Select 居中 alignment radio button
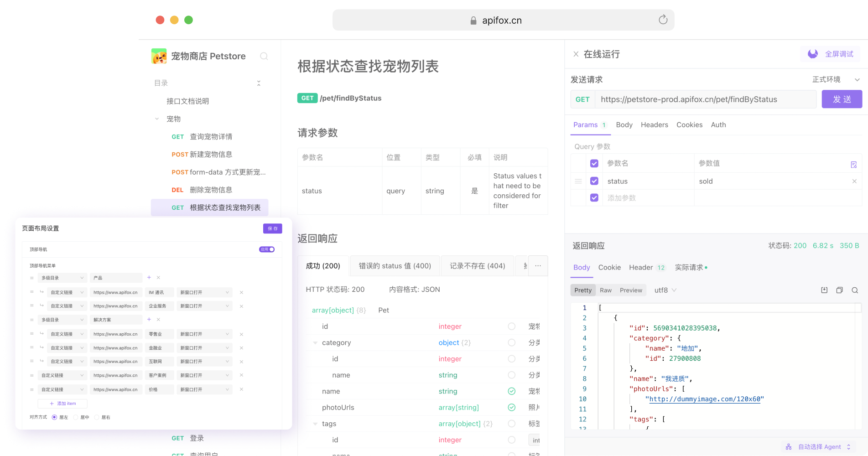 [76, 417]
